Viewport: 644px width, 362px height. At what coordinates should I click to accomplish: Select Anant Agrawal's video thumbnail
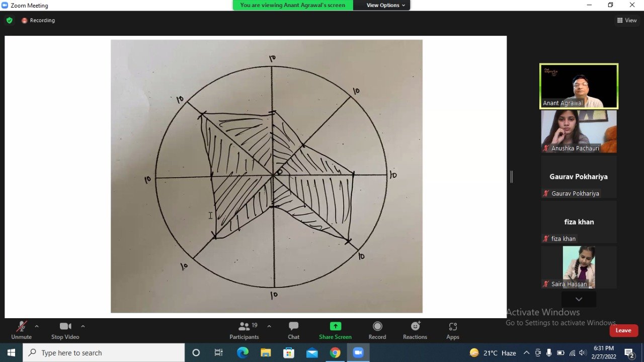click(x=579, y=86)
